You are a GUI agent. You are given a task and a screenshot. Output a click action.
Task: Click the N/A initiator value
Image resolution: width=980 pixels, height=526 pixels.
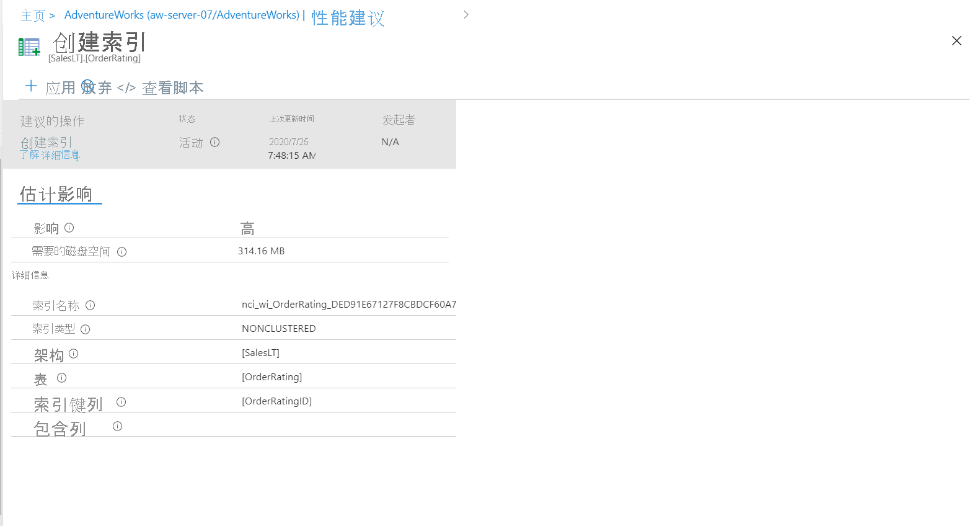390,142
